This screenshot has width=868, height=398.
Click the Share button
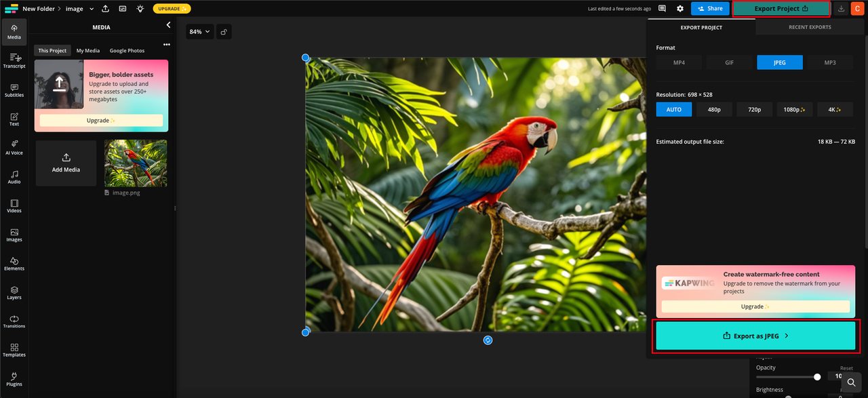tap(710, 9)
